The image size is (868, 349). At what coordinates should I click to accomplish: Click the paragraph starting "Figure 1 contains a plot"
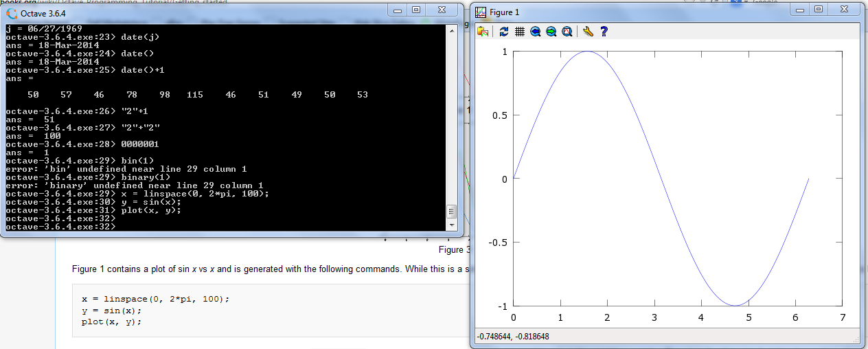point(271,269)
